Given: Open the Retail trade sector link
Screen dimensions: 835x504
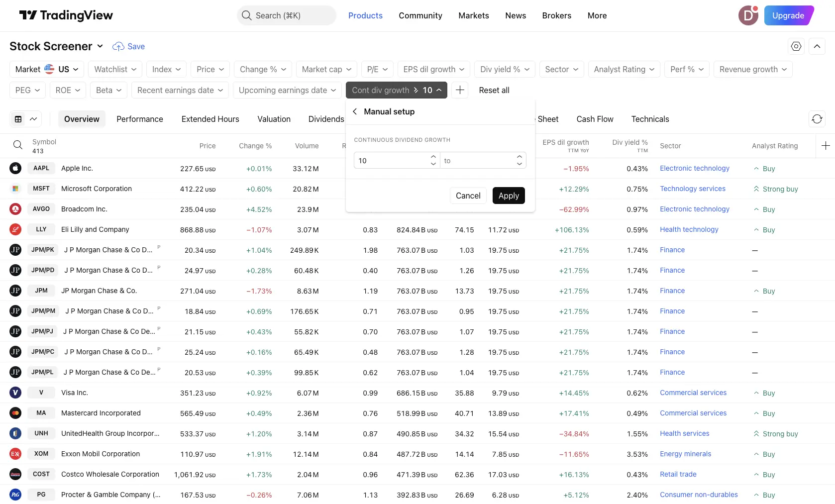Looking at the screenshot, I should [x=678, y=474].
